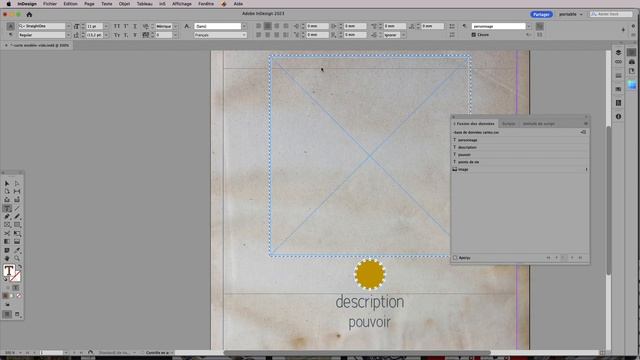Enable the Aperçu checkbox in data merge panel

pyautogui.click(x=455, y=258)
